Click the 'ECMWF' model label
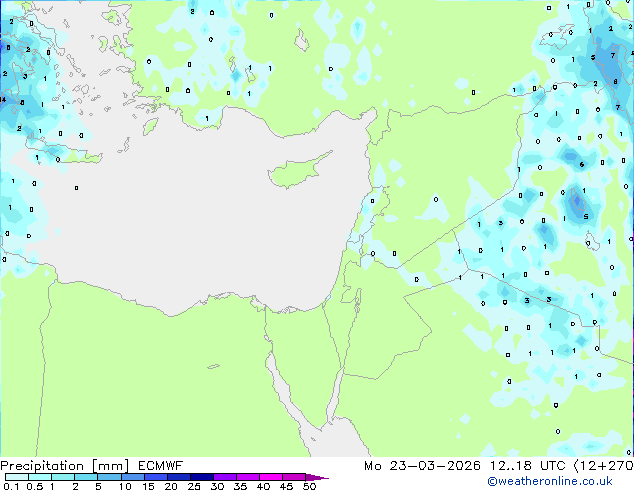This screenshot has width=634, height=490. click(x=160, y=466)
